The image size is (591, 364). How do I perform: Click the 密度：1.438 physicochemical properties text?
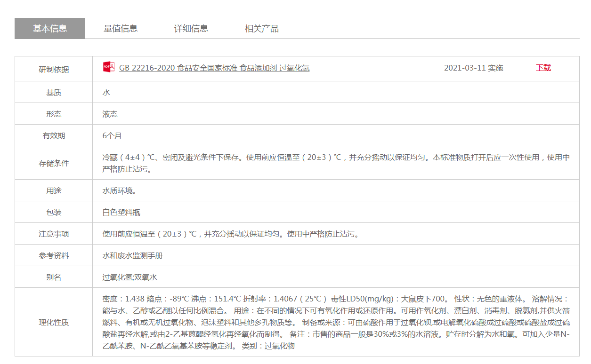(x=336, y=322)
